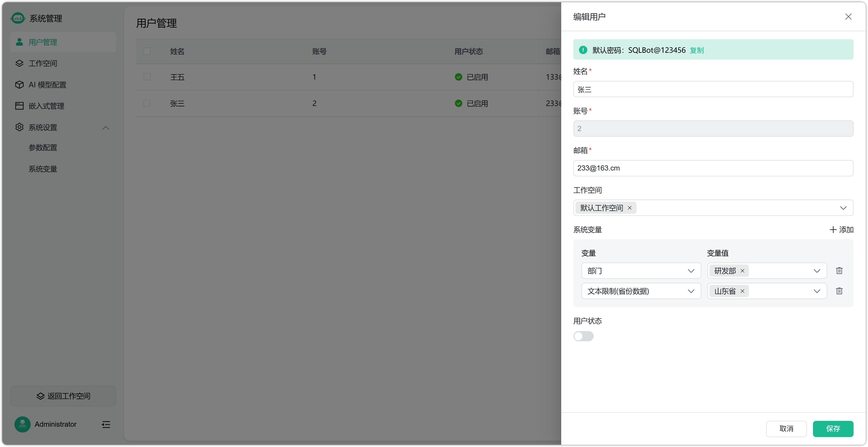The height and width of the screenshot is (447, 868).
Task: Open the 变量值 dropdown showing 山东省
Action: pyautogui.click(x=817, y=291)
